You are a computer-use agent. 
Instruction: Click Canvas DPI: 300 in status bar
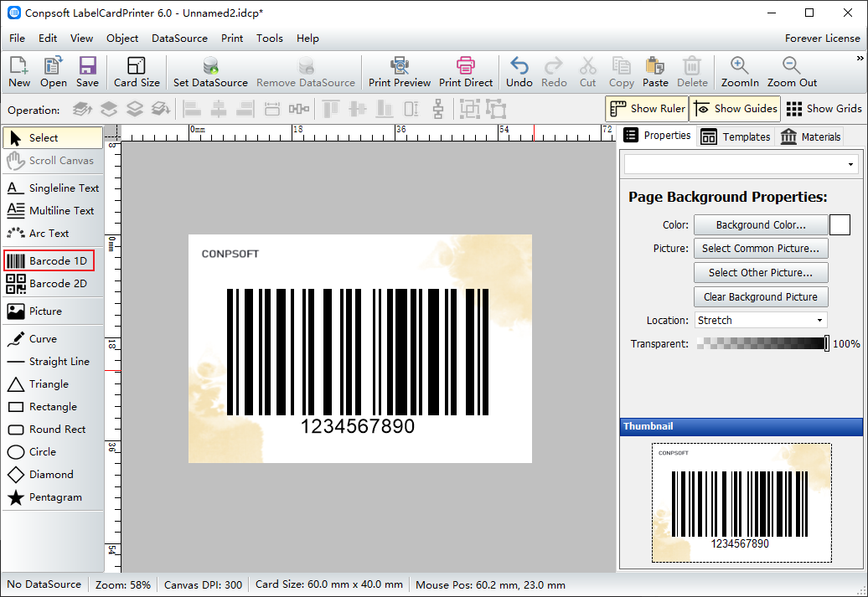[203, 584]
